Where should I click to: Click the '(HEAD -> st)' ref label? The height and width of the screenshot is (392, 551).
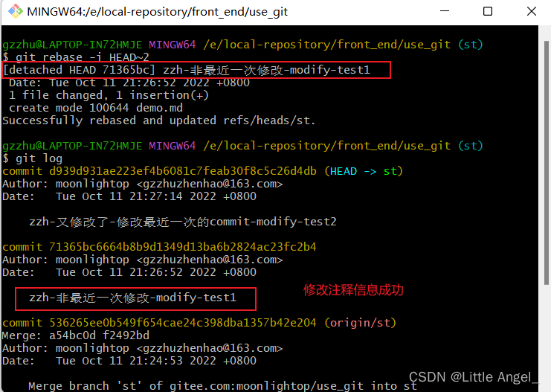364,171
